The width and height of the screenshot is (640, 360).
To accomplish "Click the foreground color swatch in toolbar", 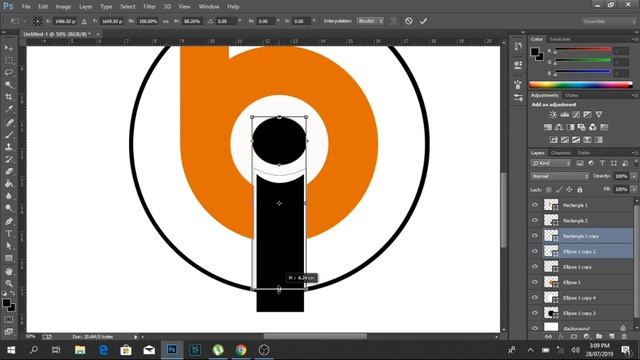I will click(7, 303).
